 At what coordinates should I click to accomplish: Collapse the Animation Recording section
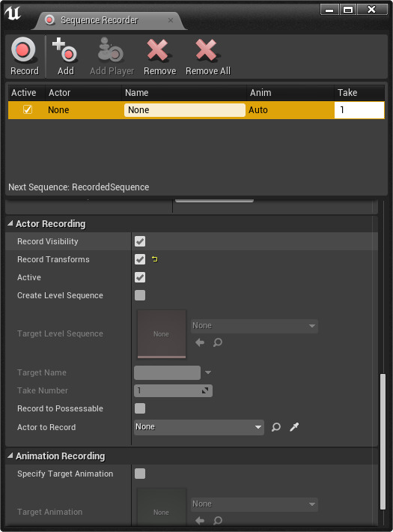10,456
